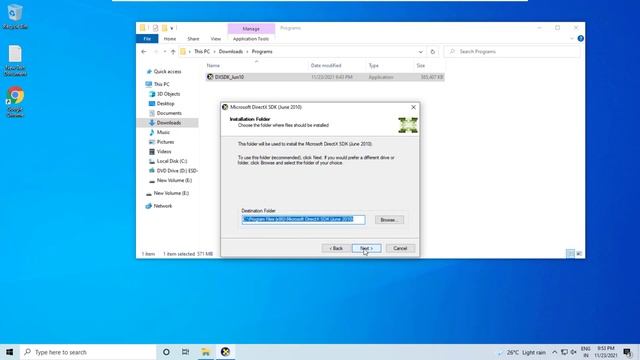The image size is (640, 360).
Task: Open Documents in navigation pane
Action: pyautogui.click(x=169, y=113)
